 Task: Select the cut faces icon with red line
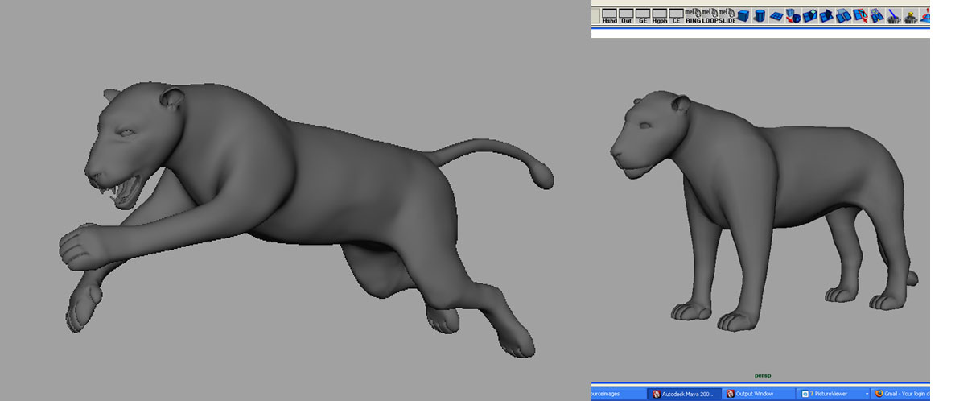coord(859,15)
